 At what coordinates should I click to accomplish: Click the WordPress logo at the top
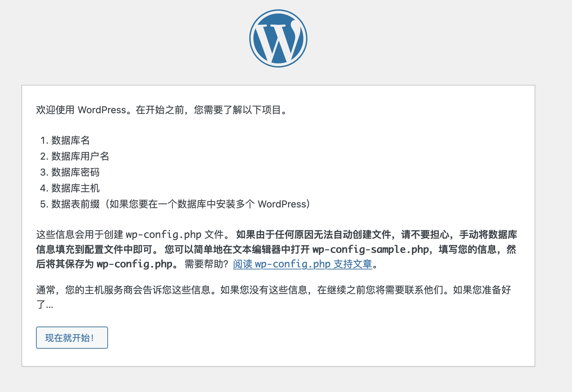click(278, 38)
